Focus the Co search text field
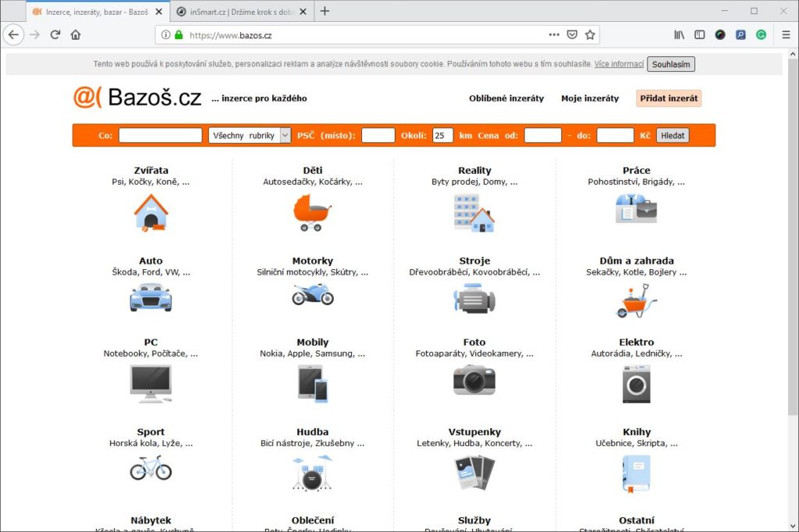This screenshot has width=799, height=532. 161,135
